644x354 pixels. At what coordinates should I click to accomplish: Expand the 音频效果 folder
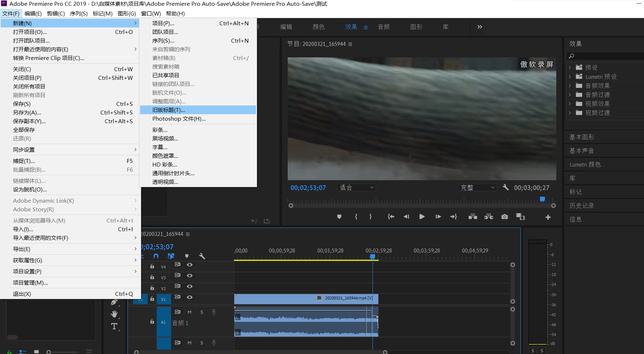[570, 86]
